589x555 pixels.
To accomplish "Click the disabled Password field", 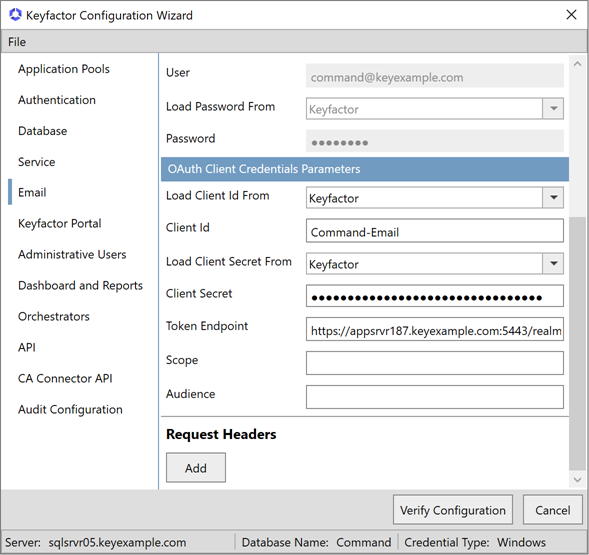I will click(x=435, y=141).
